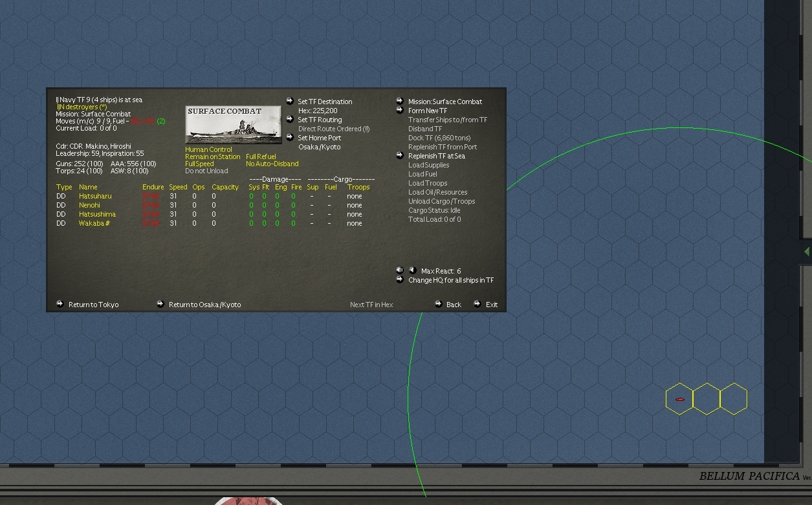This screenshot has height=505, width=812.
Task: Select the red ship icon in the yellow hex
Action: pos(679,400)
